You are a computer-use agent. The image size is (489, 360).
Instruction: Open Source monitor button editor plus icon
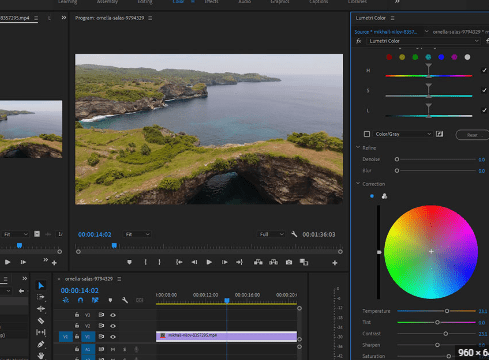coord(54,263)
